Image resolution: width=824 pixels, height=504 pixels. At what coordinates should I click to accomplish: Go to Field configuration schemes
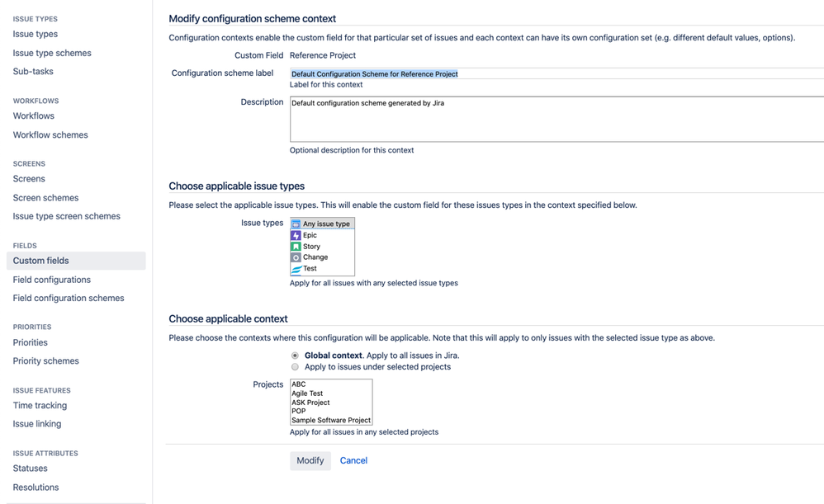tap(69, 299)
